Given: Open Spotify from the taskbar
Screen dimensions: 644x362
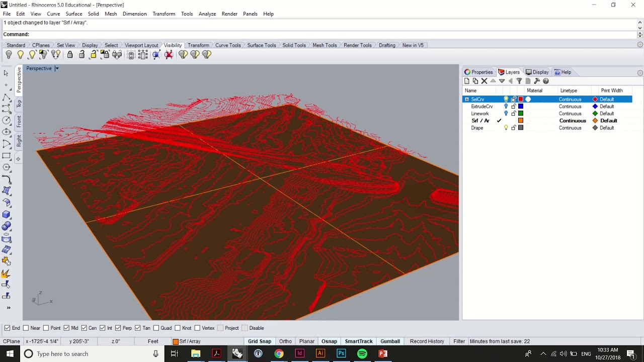Looking at the screenshot, I should 362,353.
